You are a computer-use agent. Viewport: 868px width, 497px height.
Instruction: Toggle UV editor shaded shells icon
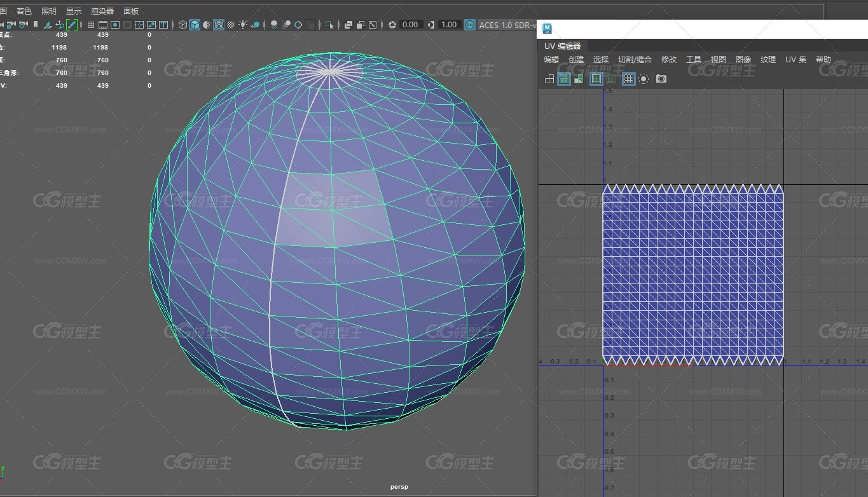pyautogui.click(x=564, y=79)
